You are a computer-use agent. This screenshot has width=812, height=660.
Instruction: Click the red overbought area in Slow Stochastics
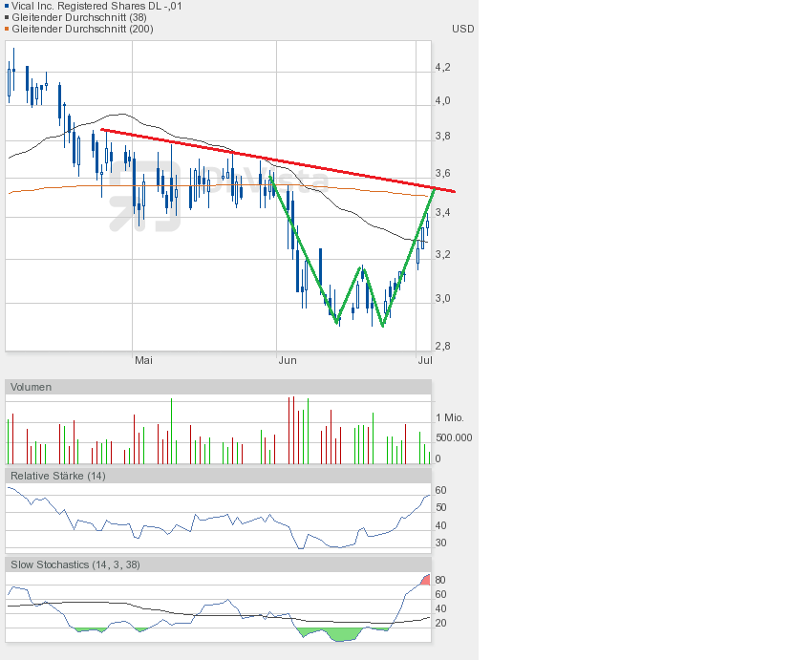[425, 579]
